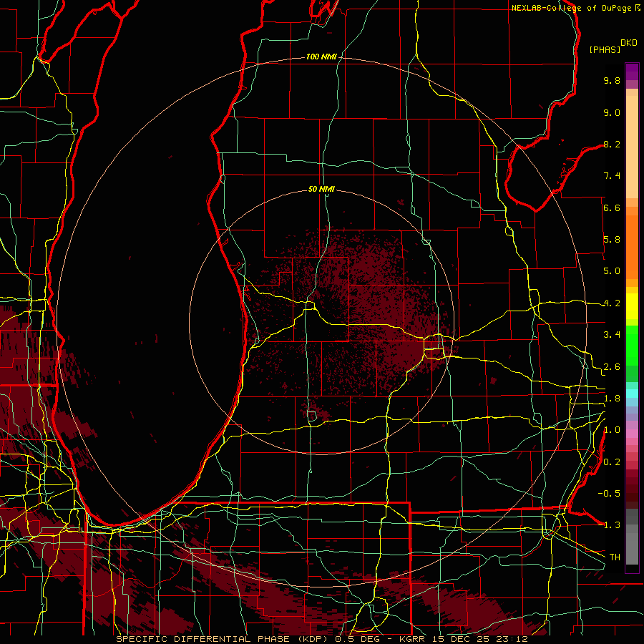Viewport: 644px width, 644px height.
Task: Pick the cyan band on color scale
Action: 632,394
